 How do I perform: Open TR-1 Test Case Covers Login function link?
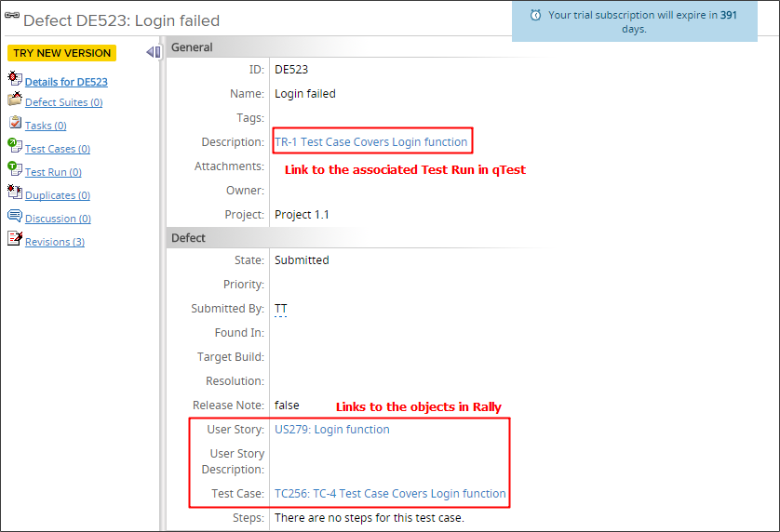pyautogui.click(x=370, y=142)
